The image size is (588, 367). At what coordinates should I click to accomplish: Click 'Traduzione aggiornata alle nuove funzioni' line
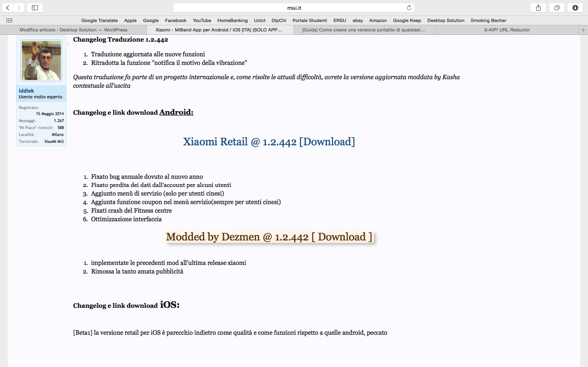pyautogui.click(x=148, y=54)
